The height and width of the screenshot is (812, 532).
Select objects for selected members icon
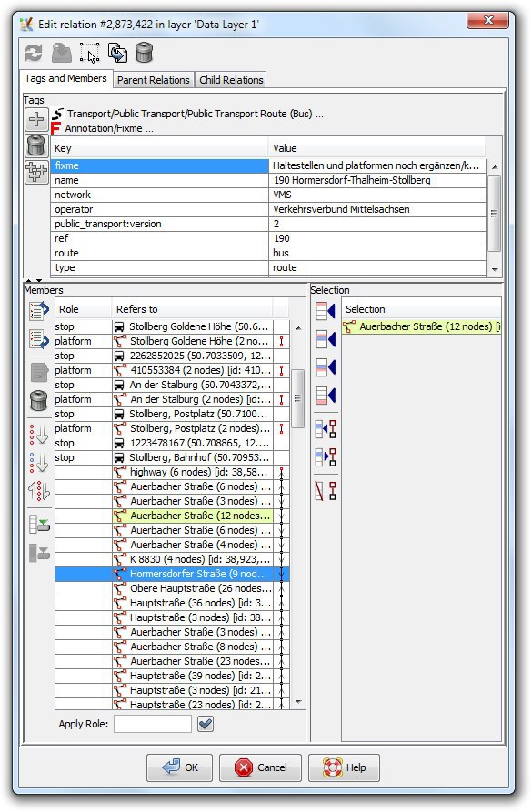[326, 457]
